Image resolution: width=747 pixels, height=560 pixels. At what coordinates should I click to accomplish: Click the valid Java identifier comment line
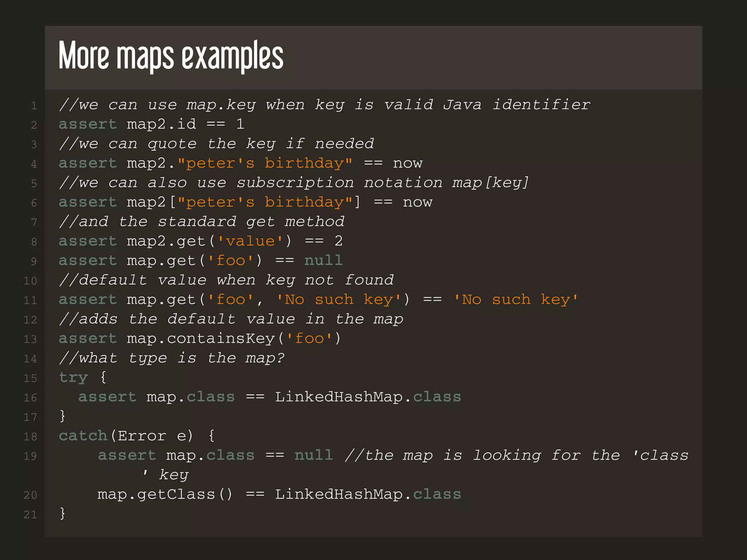click(324, 105)
